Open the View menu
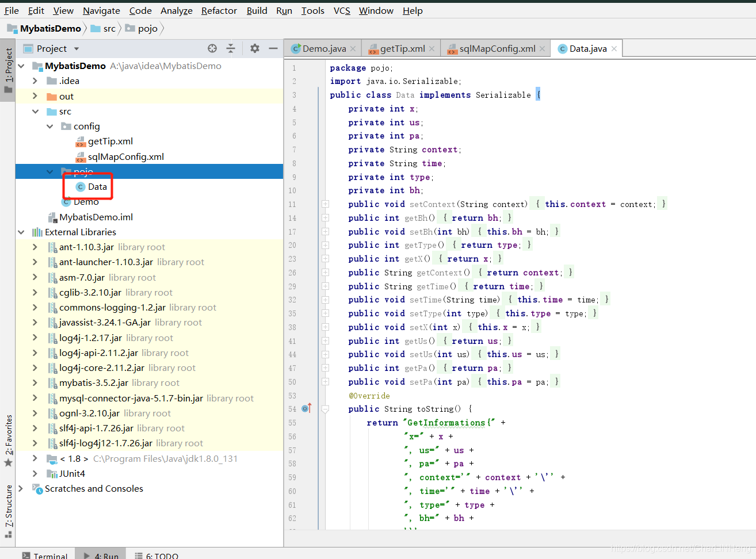This screenshot has height=559, width=756. point(63,10)
